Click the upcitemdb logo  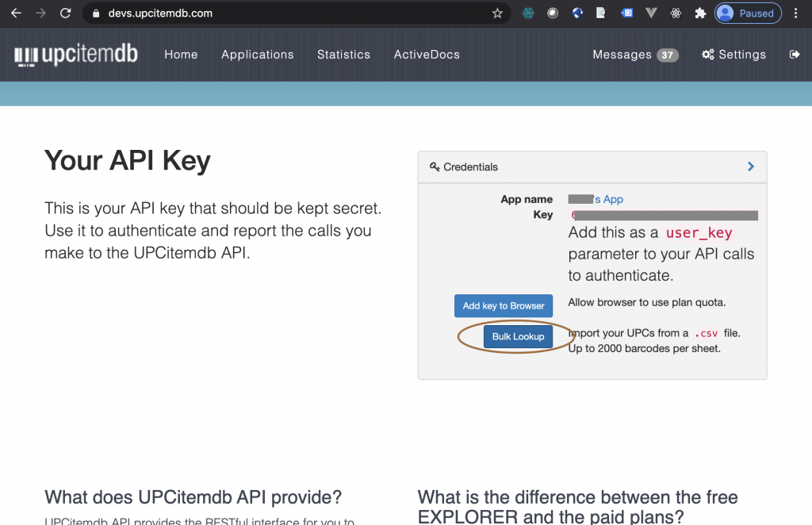[76, 55]
